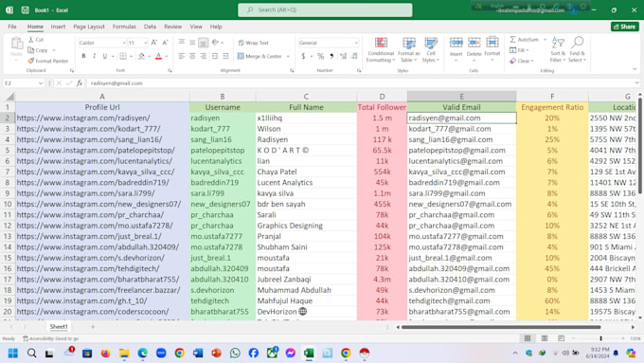
Task: Click the Paste icon in Clipboard group
Action: 16,44
